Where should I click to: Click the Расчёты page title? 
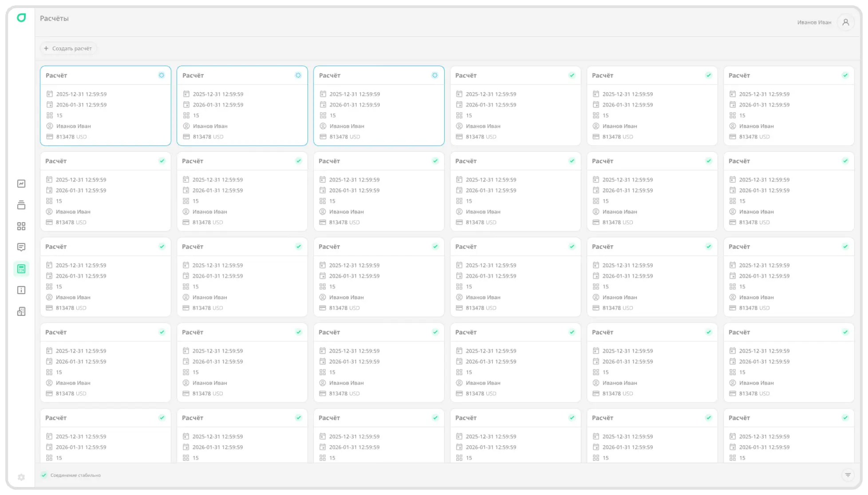[54, 19]
